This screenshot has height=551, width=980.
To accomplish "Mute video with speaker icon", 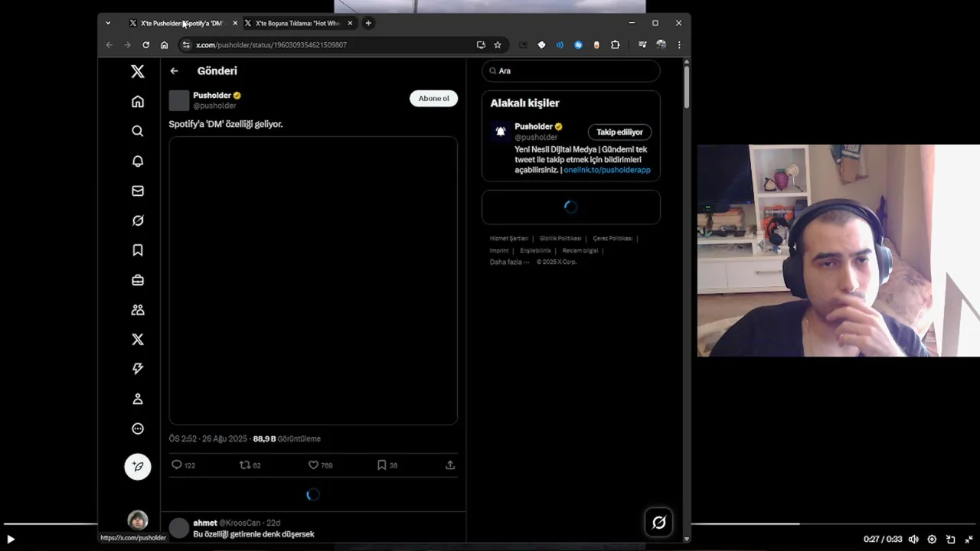I will 913,540.
